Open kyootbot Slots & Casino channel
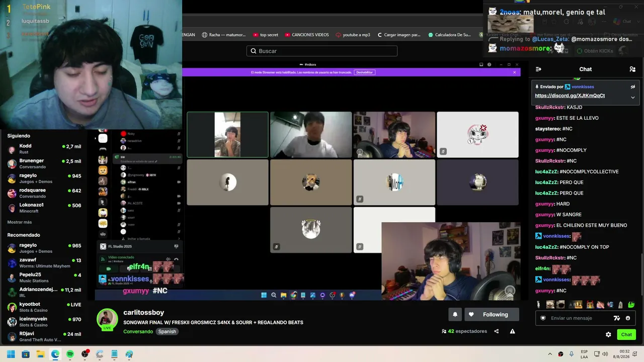 (x=44, y=307)
